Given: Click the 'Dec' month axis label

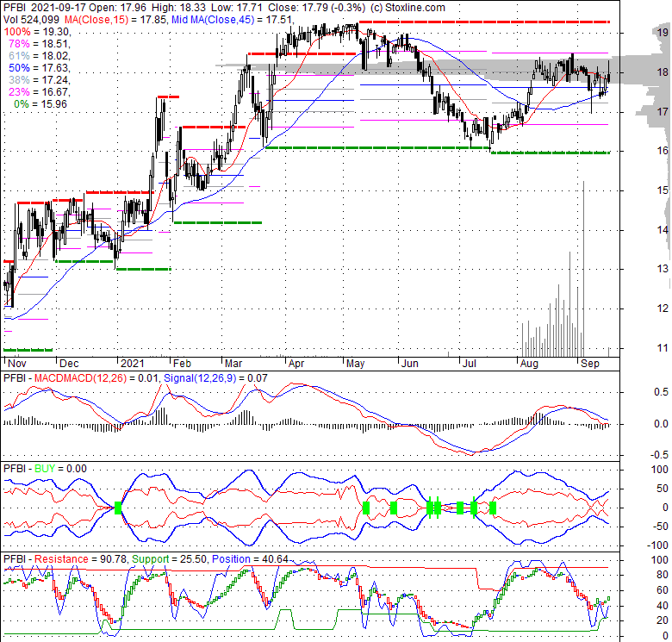Looking at the screenshot, I should (69, 364).
